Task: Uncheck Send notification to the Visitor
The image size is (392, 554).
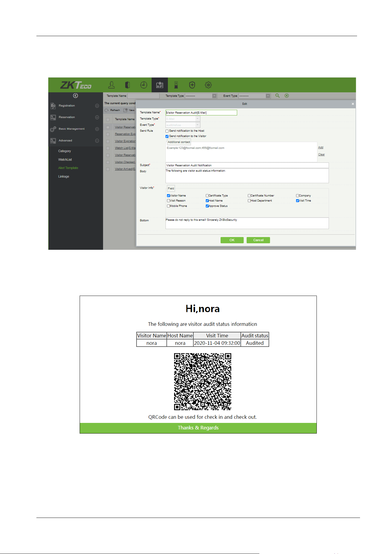Action: (x=167, y=136)
